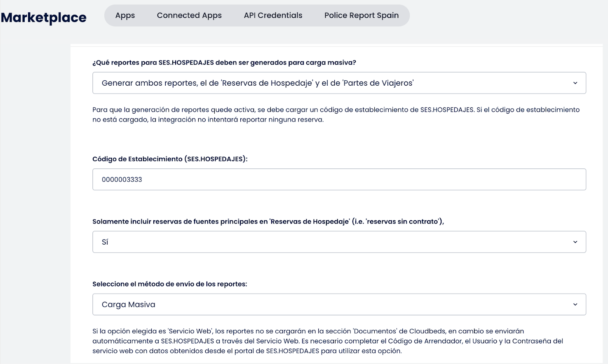Screen dimensions: 608x364
Task: Open the 'Generar ambos reportes' dropdown
Action: (x=339, y=83)
